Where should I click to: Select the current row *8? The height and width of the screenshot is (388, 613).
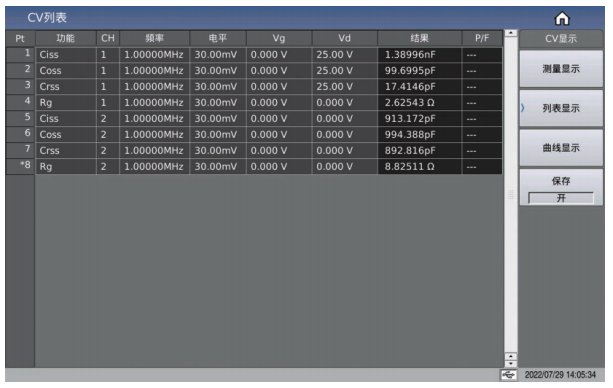(x=20, y=167)
